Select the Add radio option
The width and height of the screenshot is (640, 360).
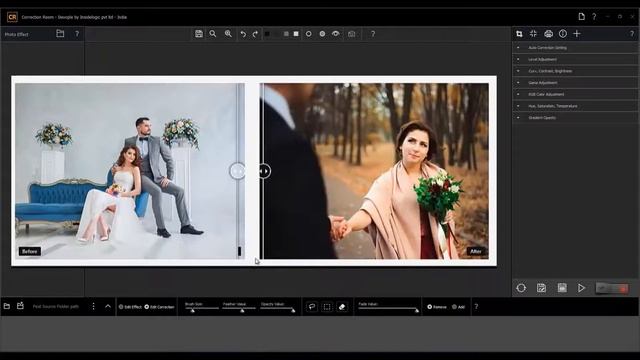coord(458,307)
